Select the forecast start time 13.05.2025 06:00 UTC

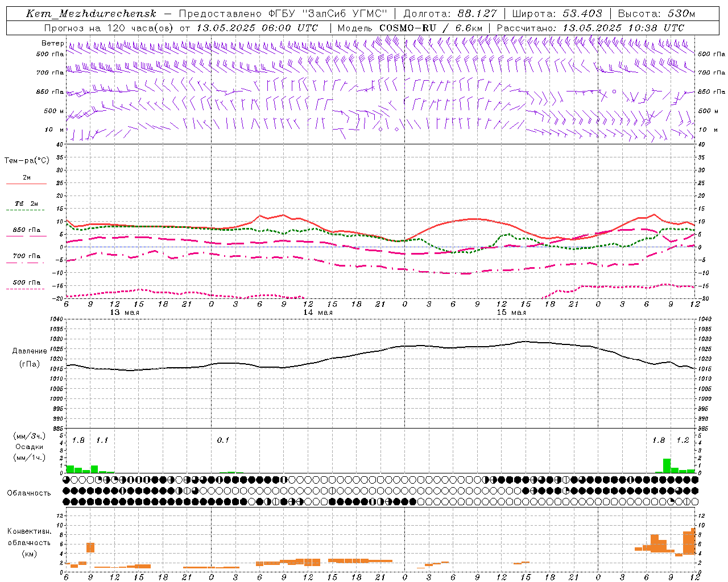257,28
